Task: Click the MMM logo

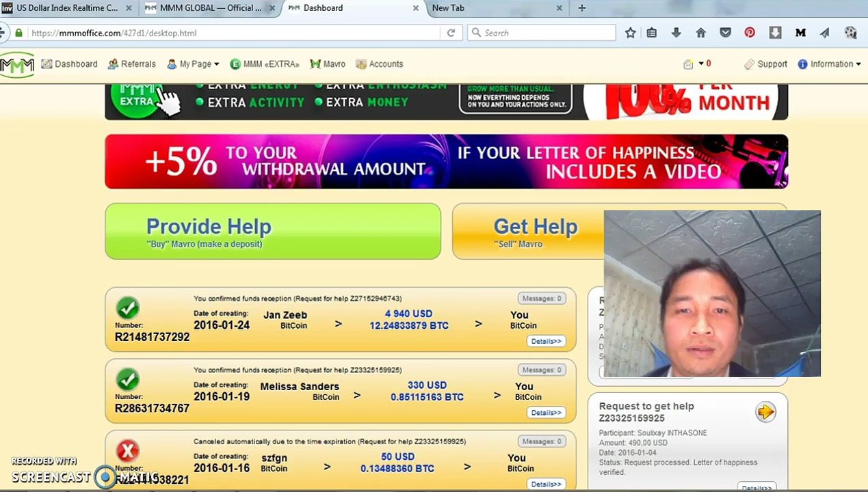Action: tap(17, 65)
